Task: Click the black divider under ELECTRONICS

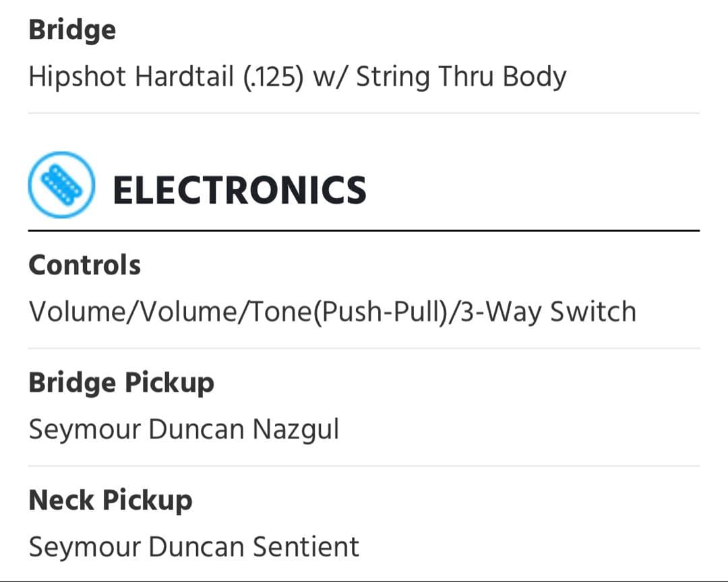Action: coord(364,231)
